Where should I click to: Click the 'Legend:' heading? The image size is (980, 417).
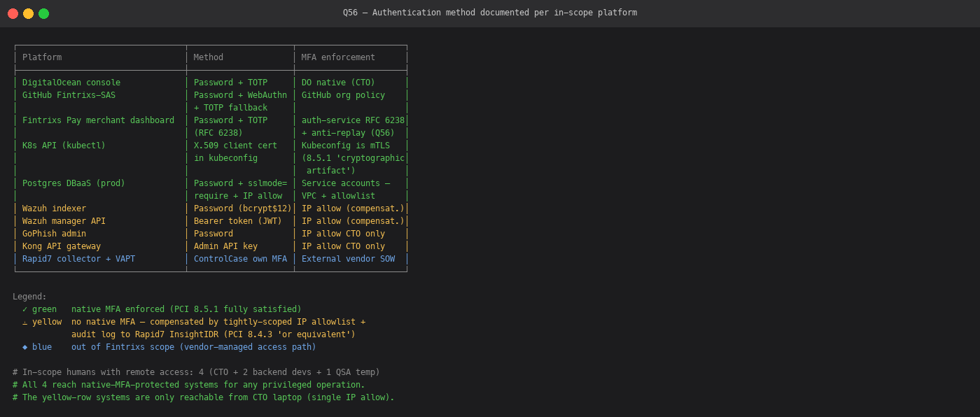(29, 297)
